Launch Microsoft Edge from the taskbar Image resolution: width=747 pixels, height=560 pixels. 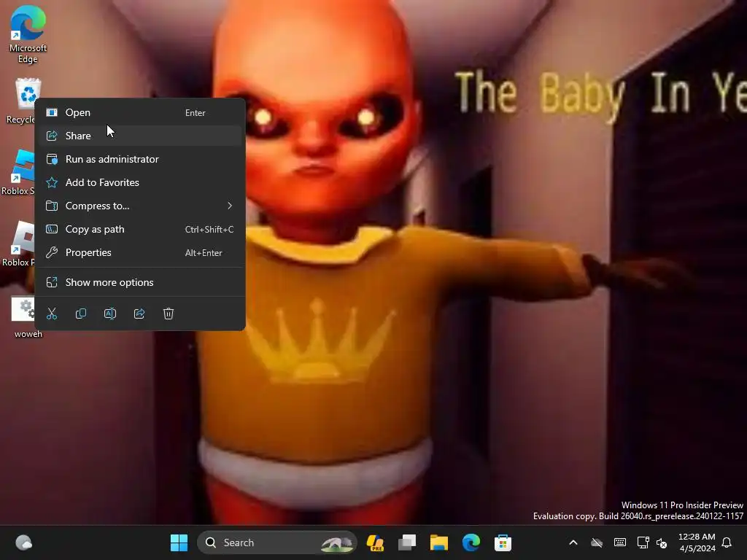point(471,542)
